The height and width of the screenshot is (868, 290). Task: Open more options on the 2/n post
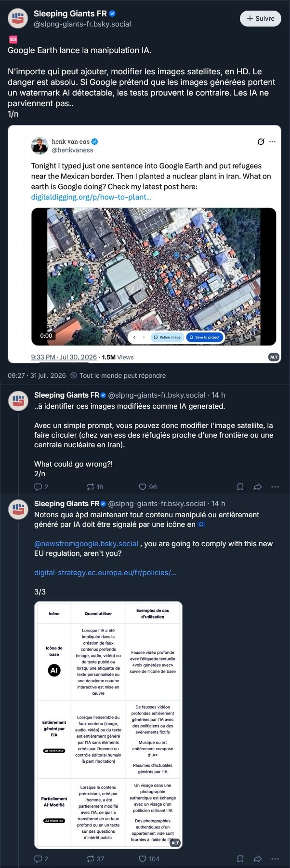pyautogui.click(x=275, y=487)
